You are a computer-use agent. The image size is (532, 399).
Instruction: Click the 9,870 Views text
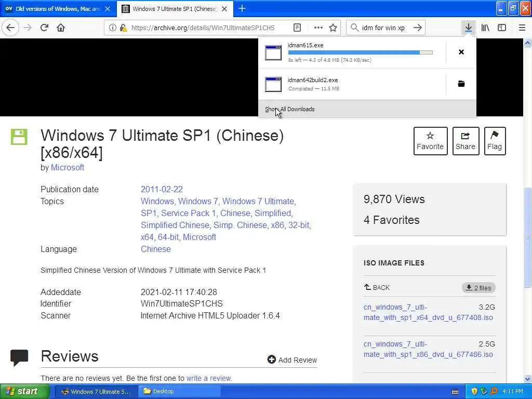(x=394, y=199)
